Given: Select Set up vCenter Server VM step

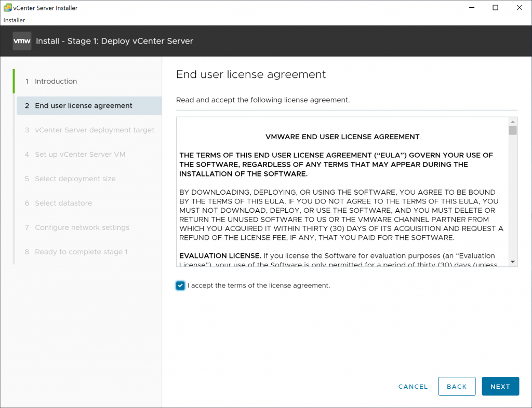Looking at the screenshot, I should click(x=89, y=155).
